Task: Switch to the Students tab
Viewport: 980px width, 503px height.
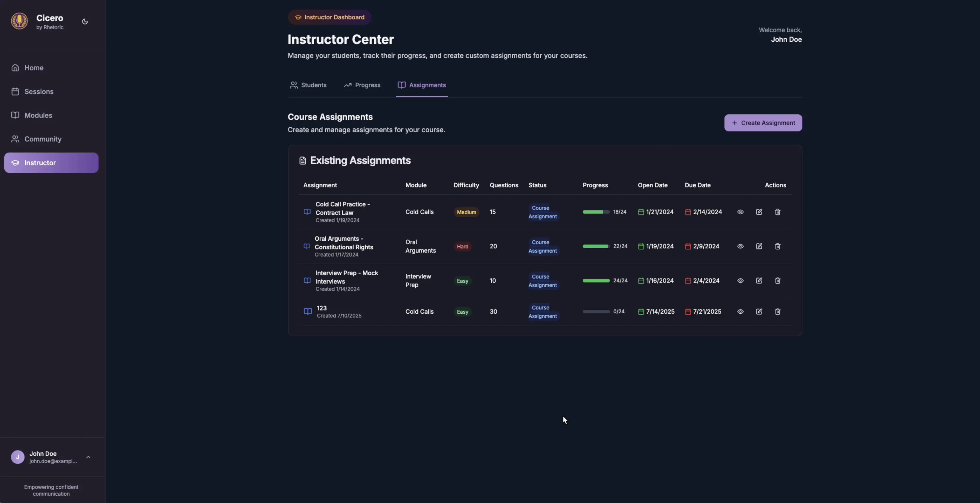Action: (308, 85)
